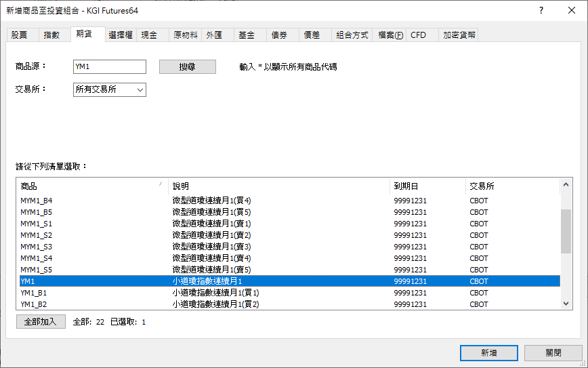Click the help question mark icon
This screenshot has width=588, height=368.
pyautogui.click(x=541, y=10)
